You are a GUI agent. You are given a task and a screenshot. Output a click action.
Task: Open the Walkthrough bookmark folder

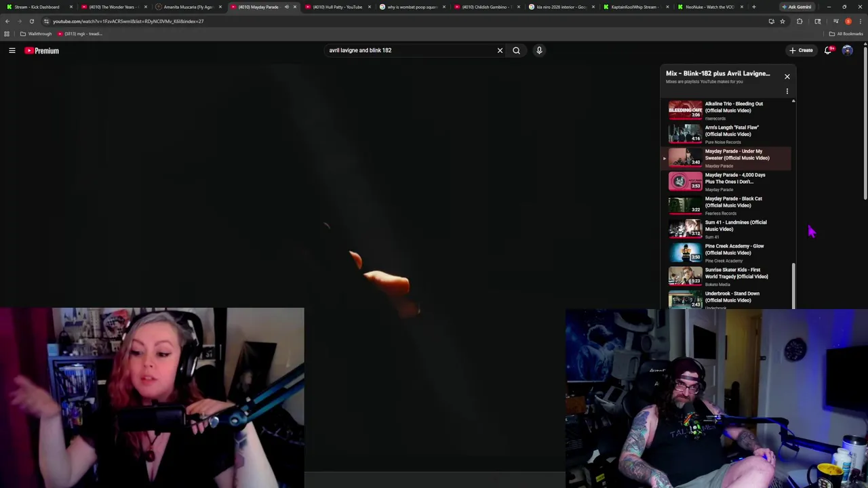pos(36,34)
